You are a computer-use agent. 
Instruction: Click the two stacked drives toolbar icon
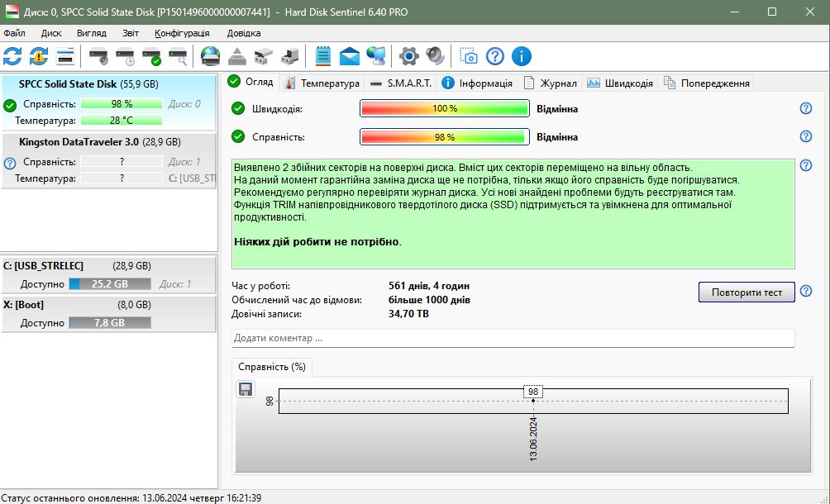coord(263,56)
